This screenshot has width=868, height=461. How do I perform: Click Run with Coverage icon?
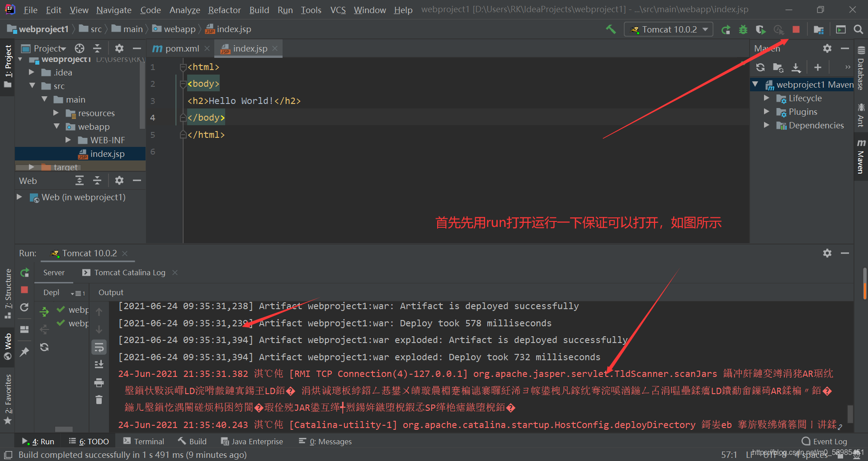[x=761, y=29]
